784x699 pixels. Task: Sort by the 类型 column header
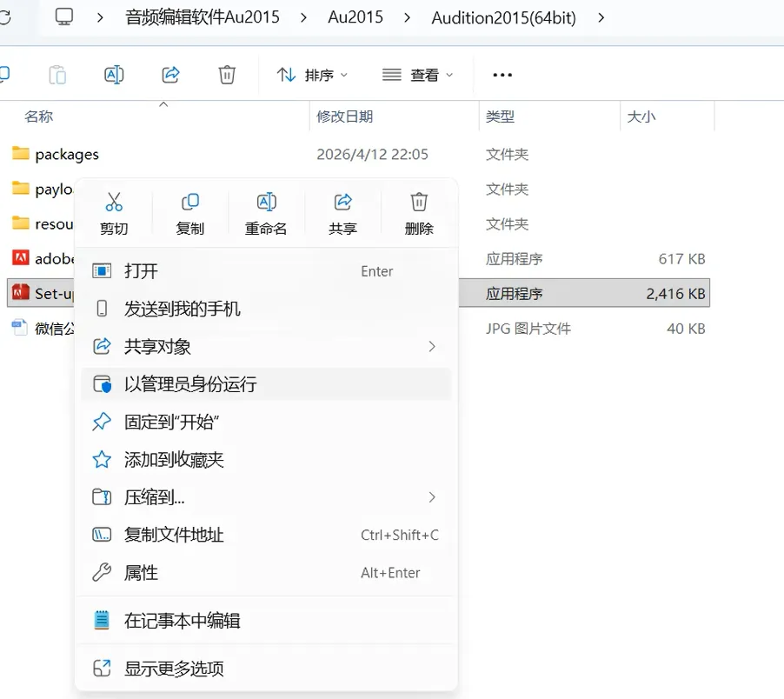pos(500,116)
